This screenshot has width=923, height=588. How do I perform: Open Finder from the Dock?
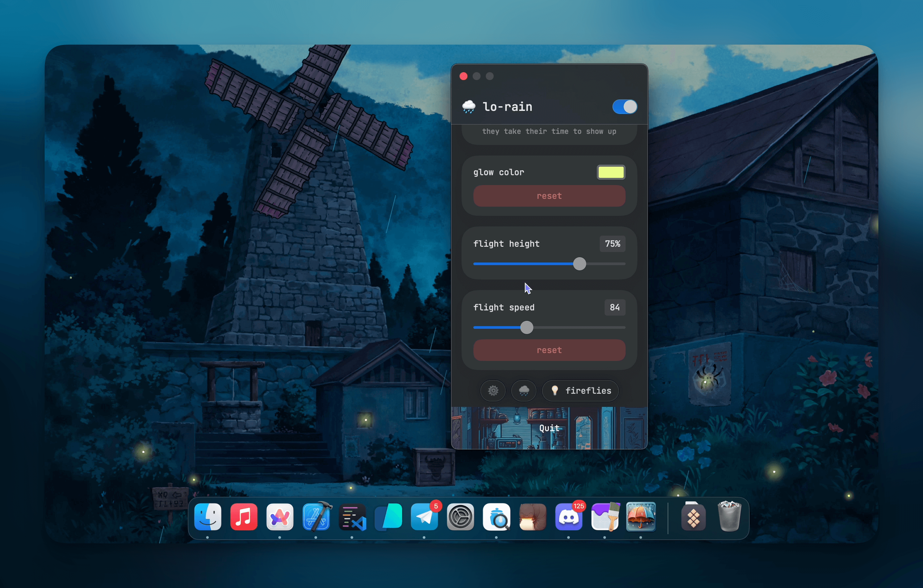click(x=208, y=517)
